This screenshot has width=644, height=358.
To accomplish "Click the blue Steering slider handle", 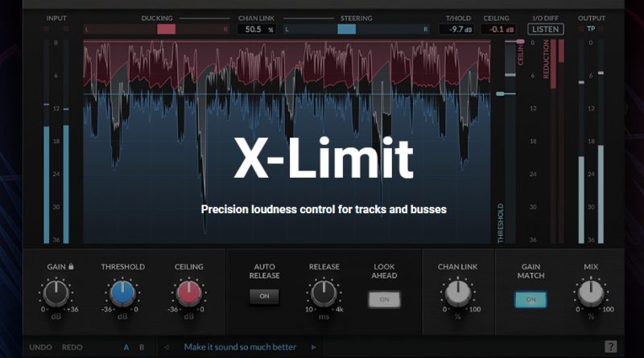I will 347,29.
